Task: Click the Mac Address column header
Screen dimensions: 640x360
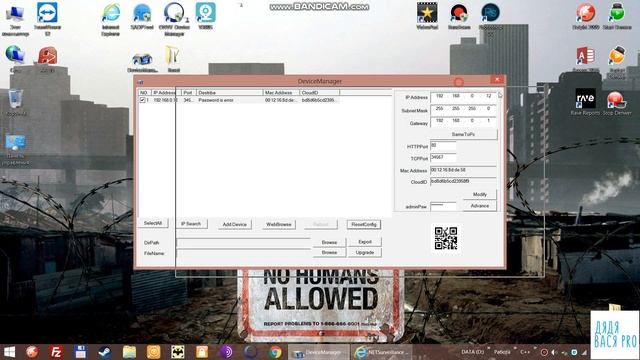Action: [281, 93]
